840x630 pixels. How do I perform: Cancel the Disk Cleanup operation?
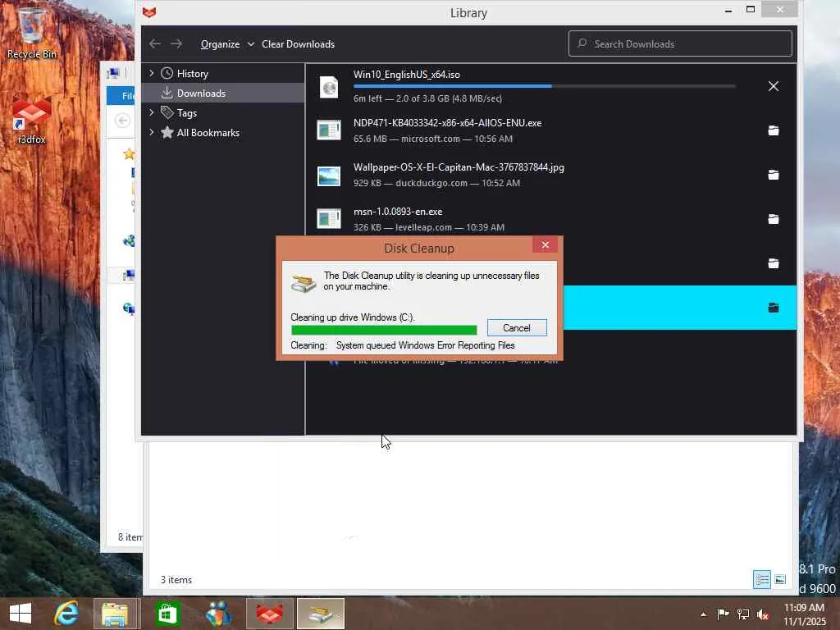point(517,328)
